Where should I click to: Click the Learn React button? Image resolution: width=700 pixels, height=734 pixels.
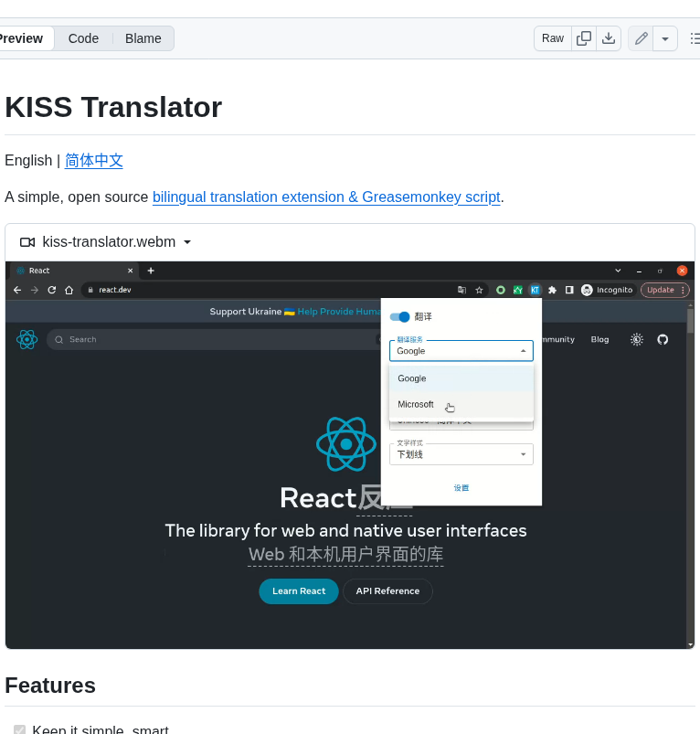[x=299, y=591]
